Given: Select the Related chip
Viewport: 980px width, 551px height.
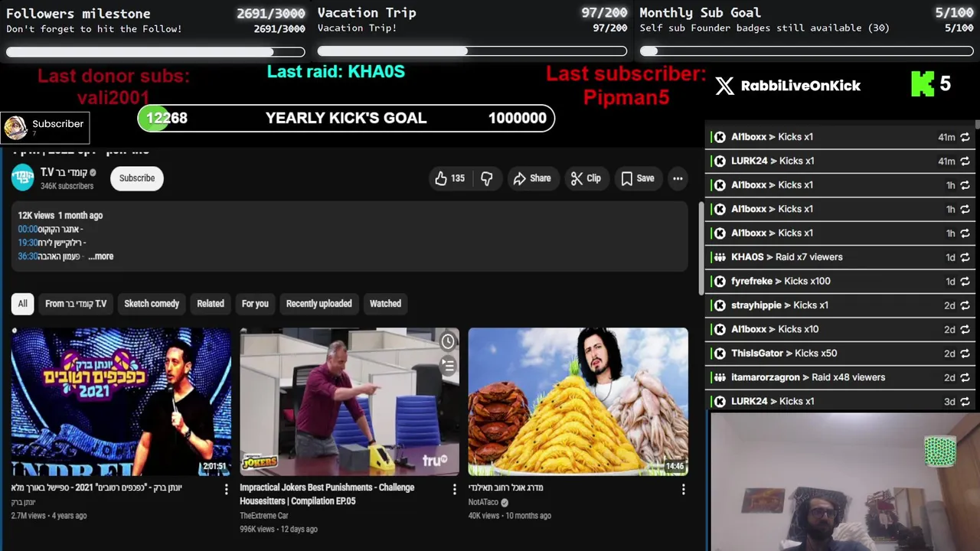Looking at the screenshot, I should 211,304.
